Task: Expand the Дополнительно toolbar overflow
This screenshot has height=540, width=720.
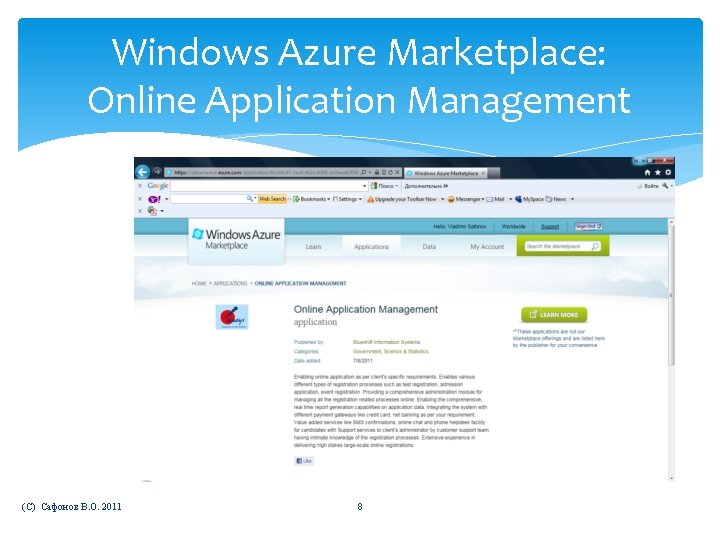Action: point(426,186)
